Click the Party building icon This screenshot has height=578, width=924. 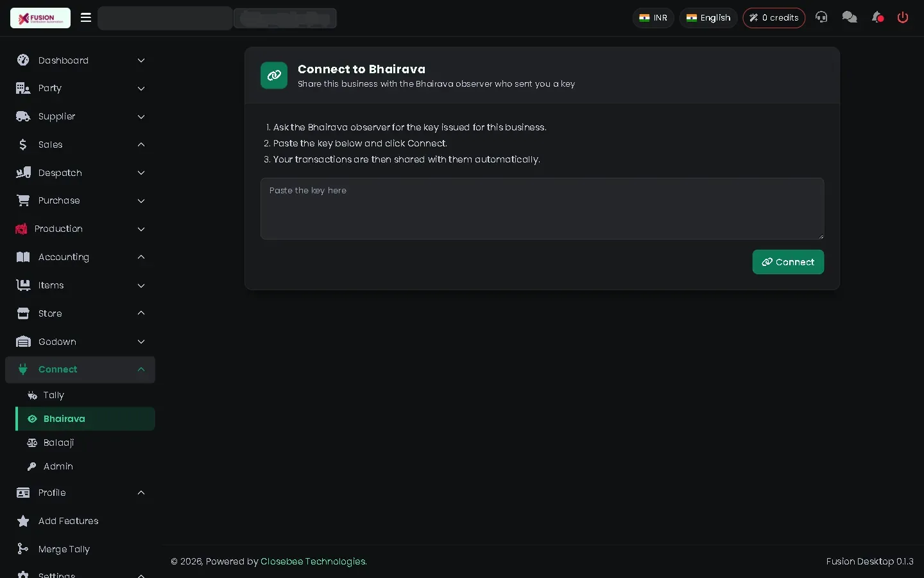click(23, 88)
